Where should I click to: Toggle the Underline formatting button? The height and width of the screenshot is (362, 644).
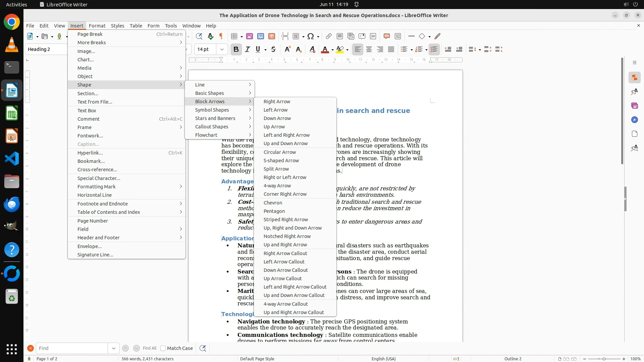pos(258,49)
